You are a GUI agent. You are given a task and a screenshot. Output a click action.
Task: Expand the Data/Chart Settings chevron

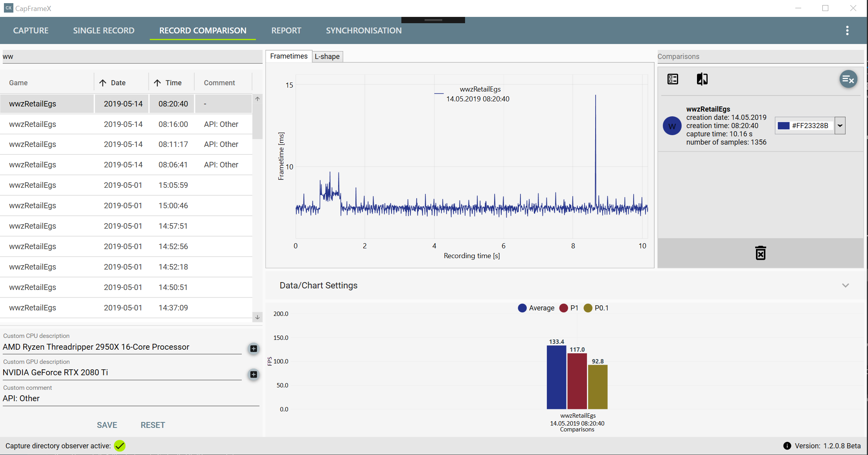845,285
